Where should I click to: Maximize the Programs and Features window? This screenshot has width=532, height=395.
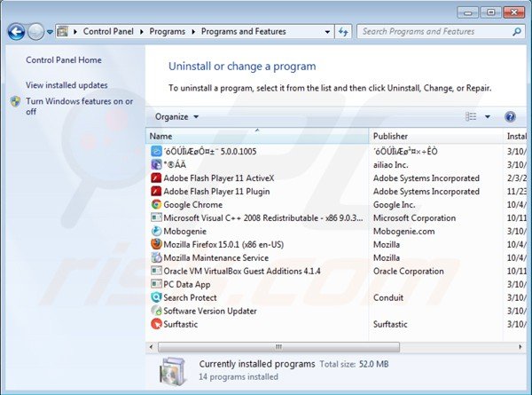point(490,13)
